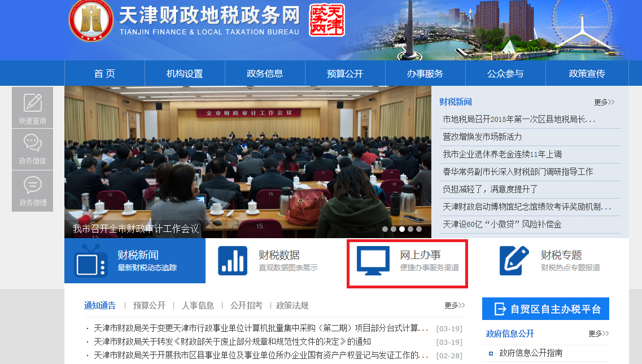
Task: Click the 网上办事 monitor icon
Action: 373,261
